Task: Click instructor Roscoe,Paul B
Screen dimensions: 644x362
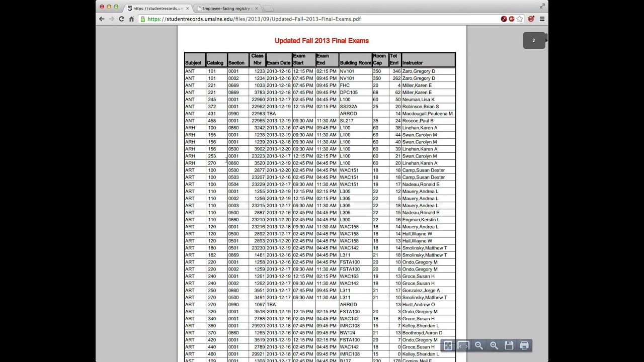Action: pos(418,121)
